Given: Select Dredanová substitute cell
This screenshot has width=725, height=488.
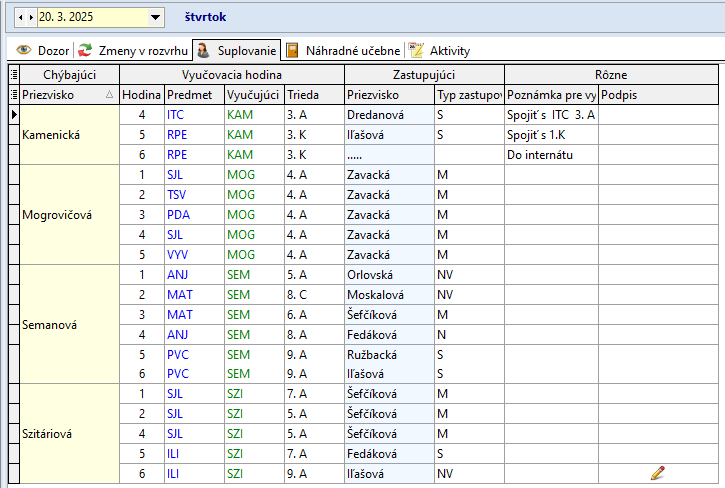Looking at the screenshot, I should tap(376, 115).
